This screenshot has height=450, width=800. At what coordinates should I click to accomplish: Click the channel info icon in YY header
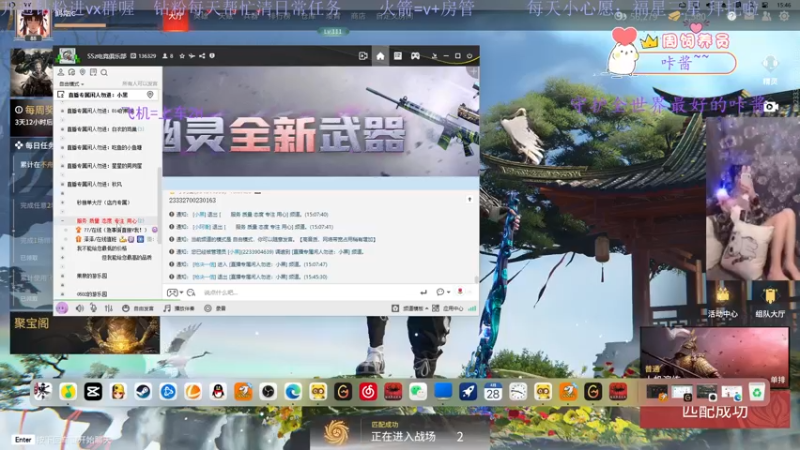tap(212, 56)
